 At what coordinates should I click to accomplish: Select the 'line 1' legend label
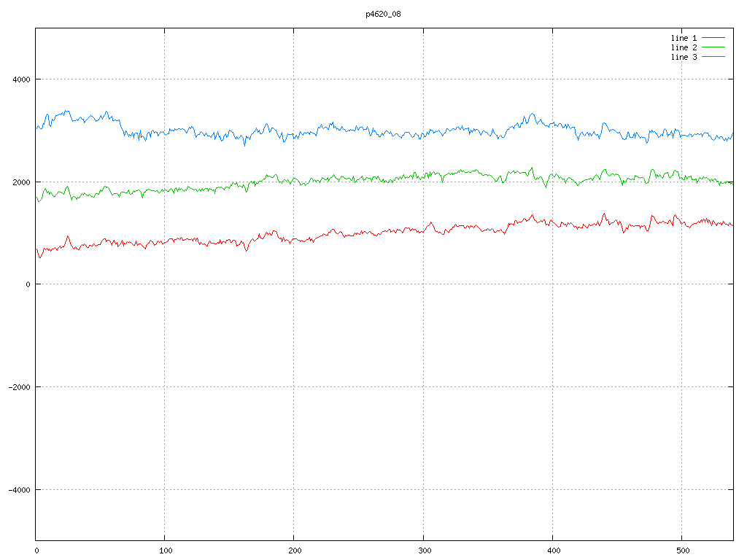(x=684, y=38)
